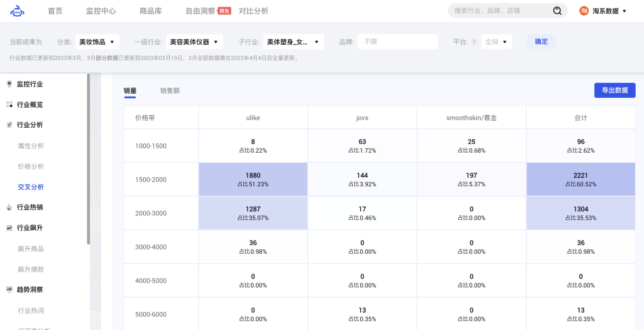The image size is (644, 330).
Task: Open 商品库 in top navigation
Action: click(151, 11)
